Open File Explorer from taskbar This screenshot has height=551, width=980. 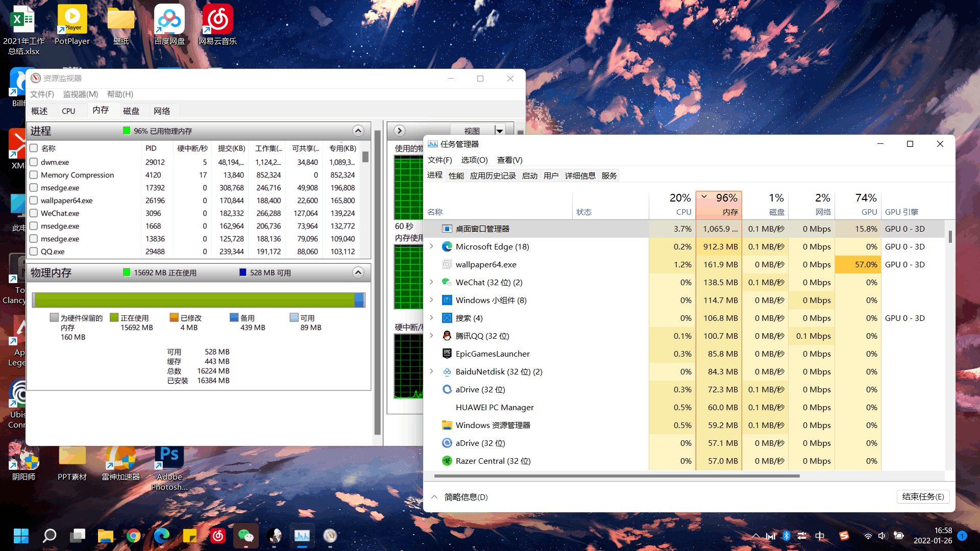click(x=106, y=536)
